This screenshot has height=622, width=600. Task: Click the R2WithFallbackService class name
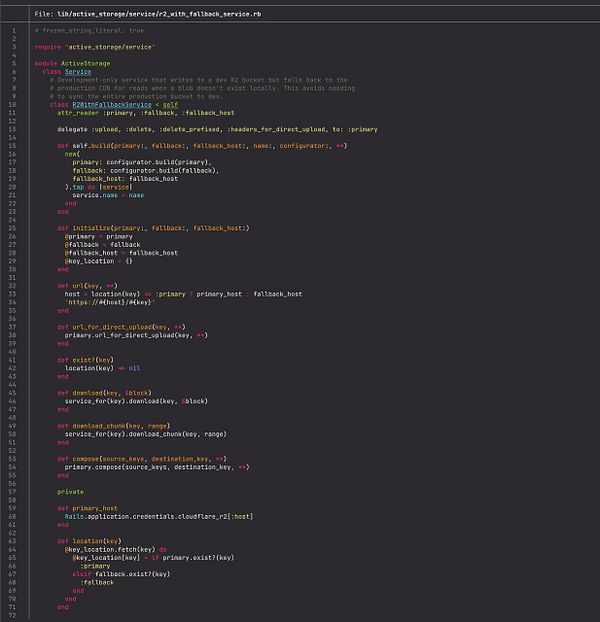[x=112, y=105]
